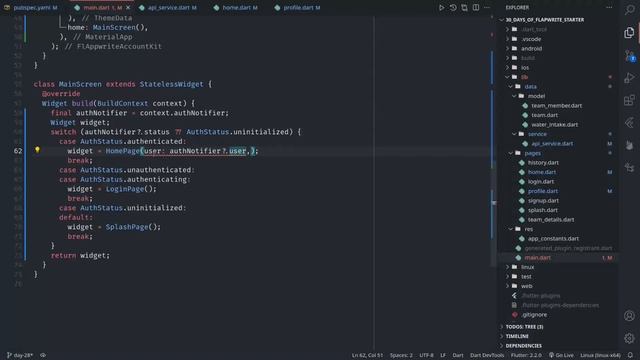The height and width of the screenshot is (360, 640).
Task: Open team_details.dart in the explorer
Action: coord(551,220)
